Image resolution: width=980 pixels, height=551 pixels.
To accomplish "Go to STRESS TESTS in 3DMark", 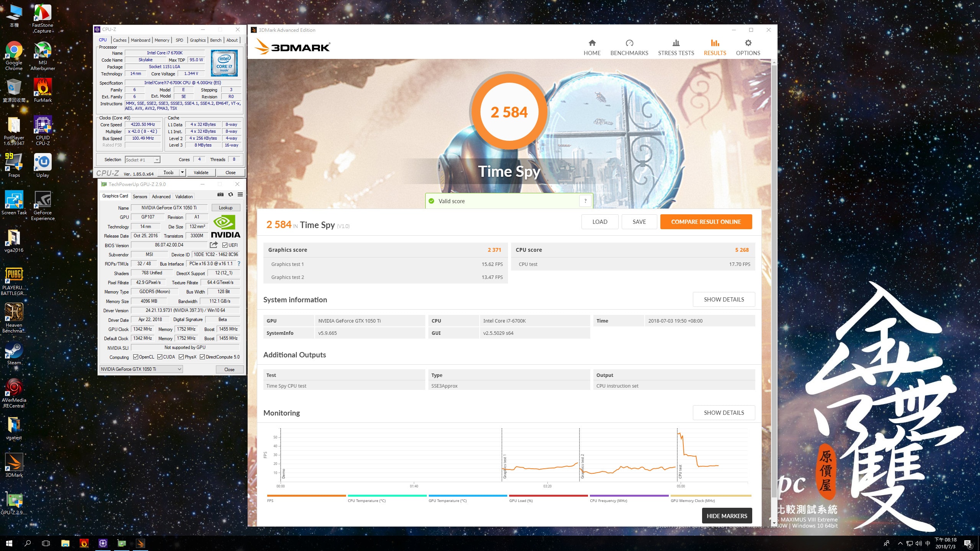I will 676,47.
